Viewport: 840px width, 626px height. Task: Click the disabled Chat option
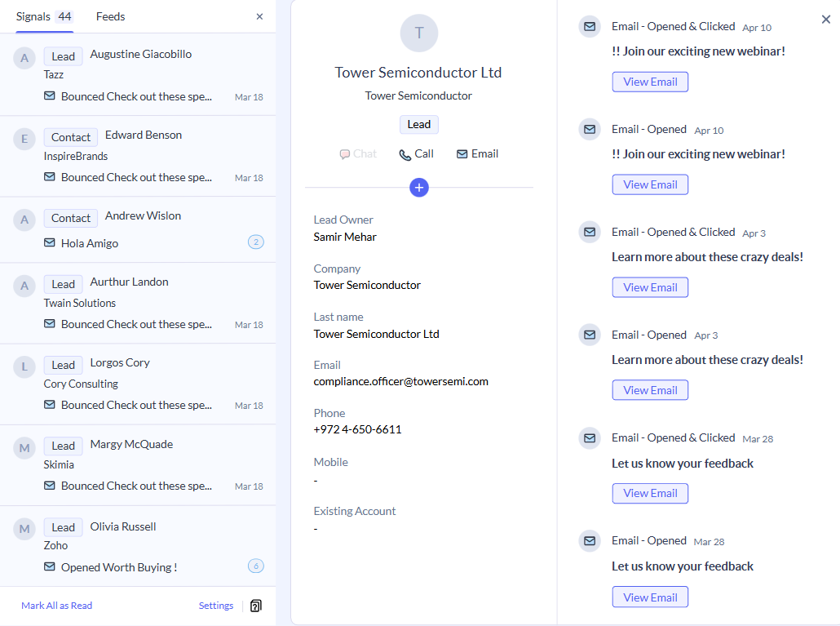358,154
